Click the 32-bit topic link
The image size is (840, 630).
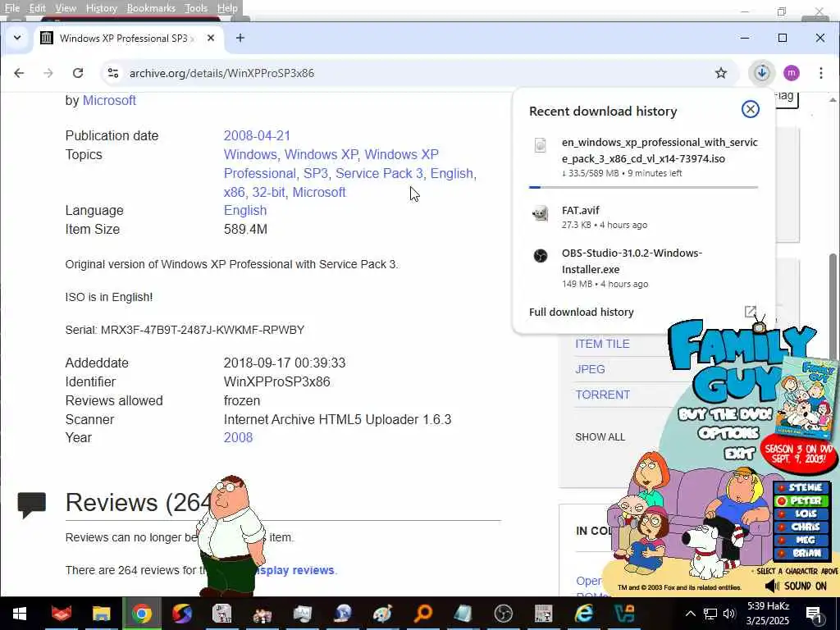tap(268, 192)
